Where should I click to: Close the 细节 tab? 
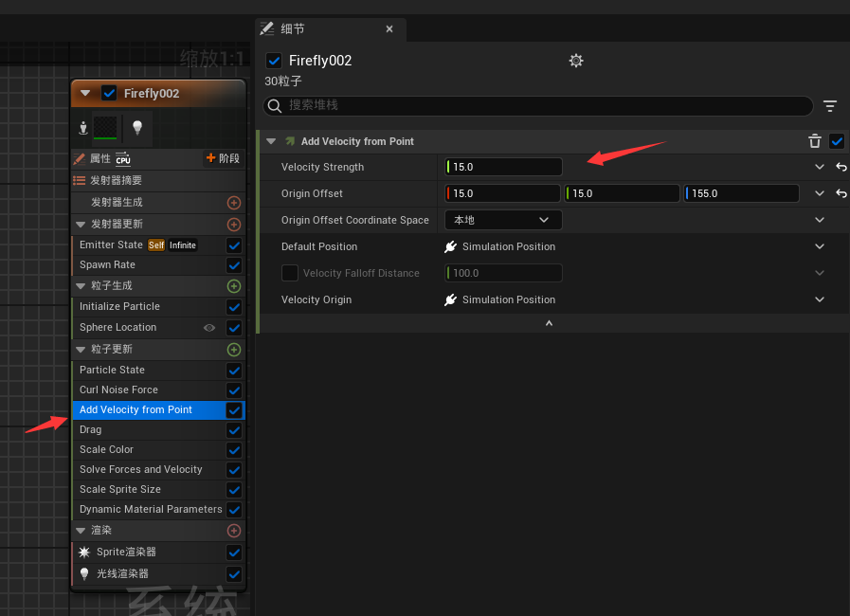[x=389, y=29]
